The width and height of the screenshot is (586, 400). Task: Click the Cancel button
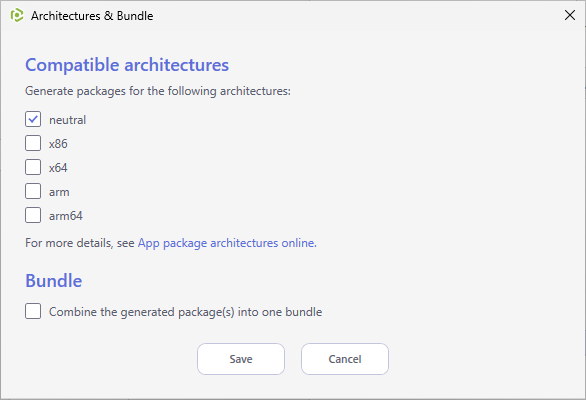345,359
